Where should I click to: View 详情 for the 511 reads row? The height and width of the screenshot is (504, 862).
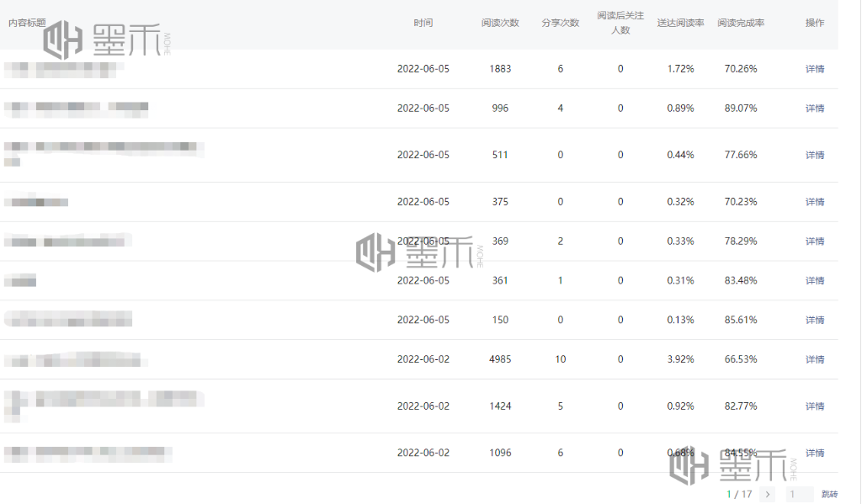pos(814,156)
